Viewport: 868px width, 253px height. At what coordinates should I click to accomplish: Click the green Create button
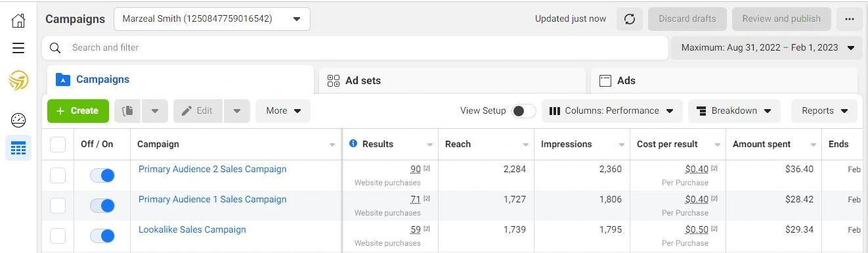coord(78,111)
